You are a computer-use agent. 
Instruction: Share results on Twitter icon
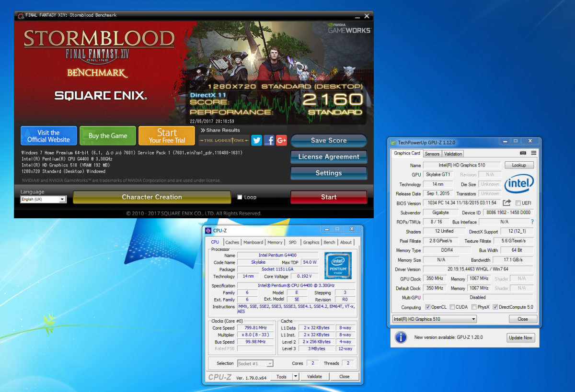pyautogui.click(x=257, y=140)
